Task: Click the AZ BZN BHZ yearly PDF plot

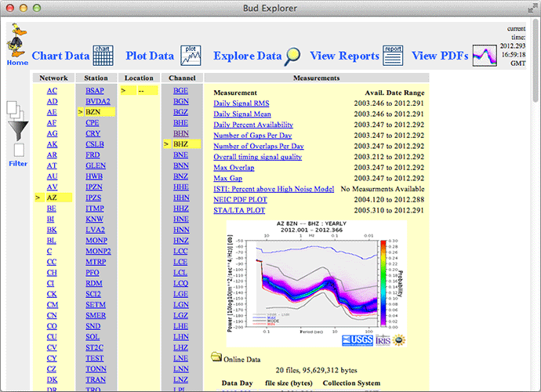Action: (x=317, y=284)
